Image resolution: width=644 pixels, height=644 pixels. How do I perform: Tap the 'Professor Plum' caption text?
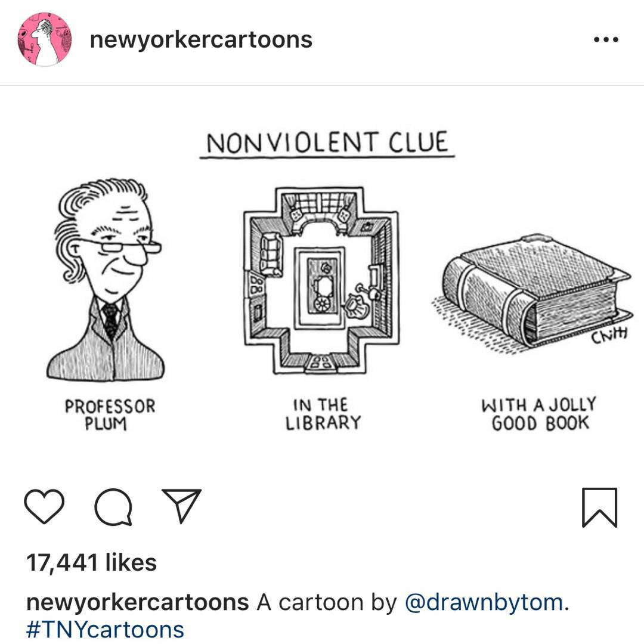(110, 414)
